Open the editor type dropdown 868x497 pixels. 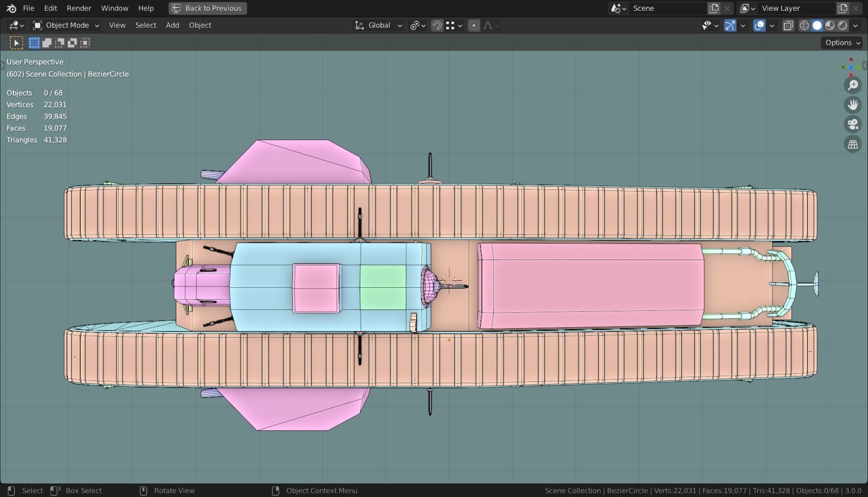(x=16, y=25)
